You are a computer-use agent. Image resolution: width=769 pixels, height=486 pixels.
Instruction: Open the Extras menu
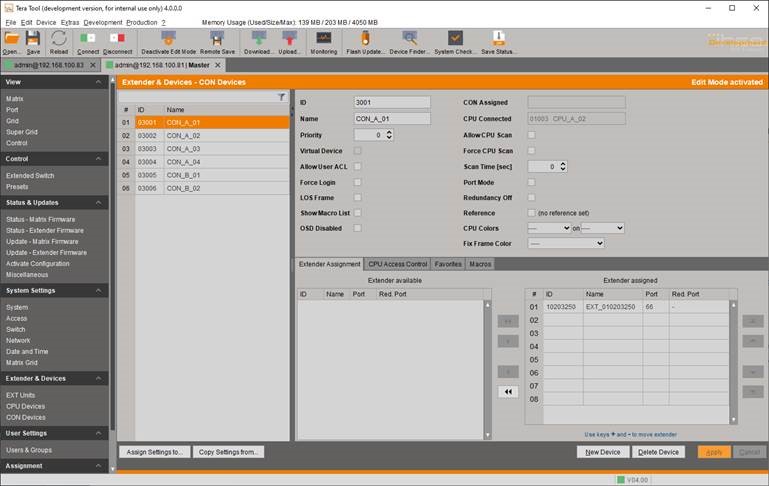point(69,22)
